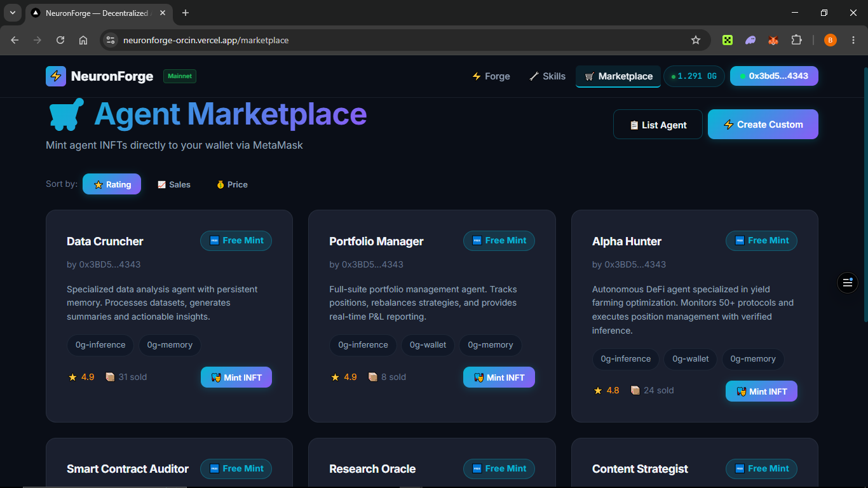Open the Skills page
The image size is (868, 488).
coord(547,76)
